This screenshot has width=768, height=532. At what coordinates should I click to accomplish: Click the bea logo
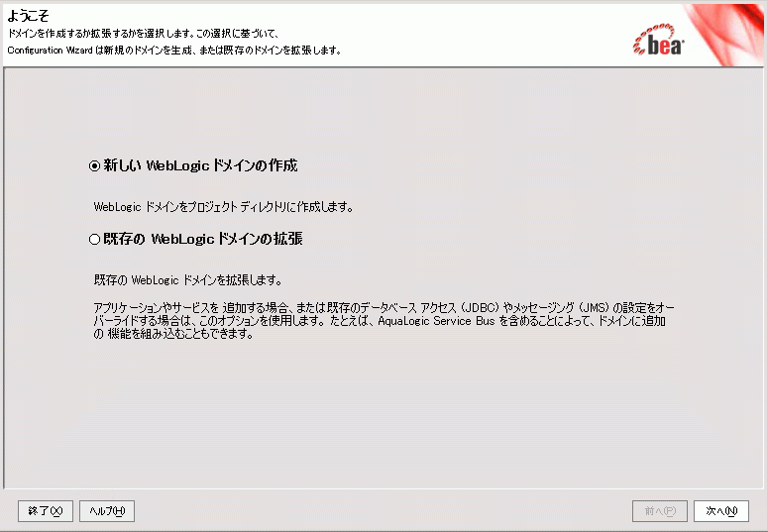click(x=659, y=40)
